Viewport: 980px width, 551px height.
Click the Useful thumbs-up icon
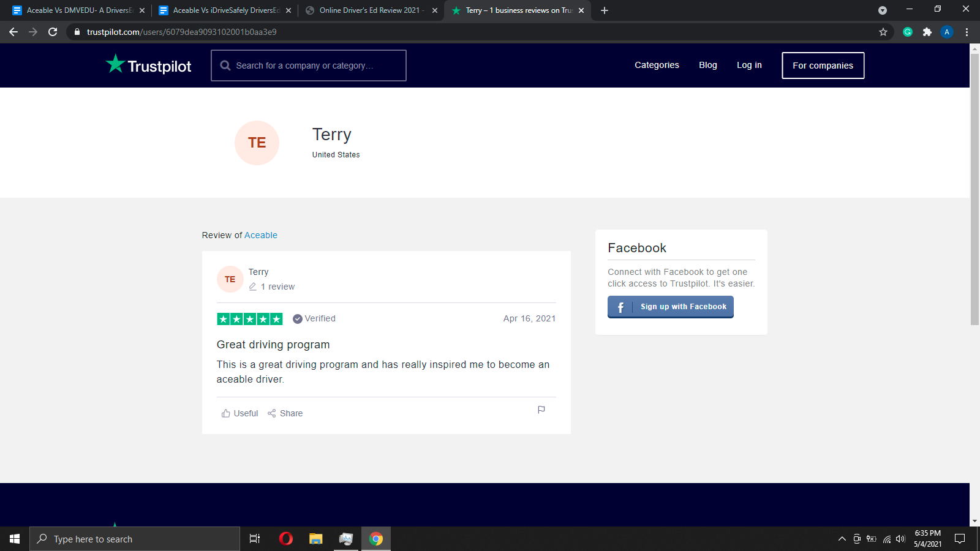tap(225, 413)
